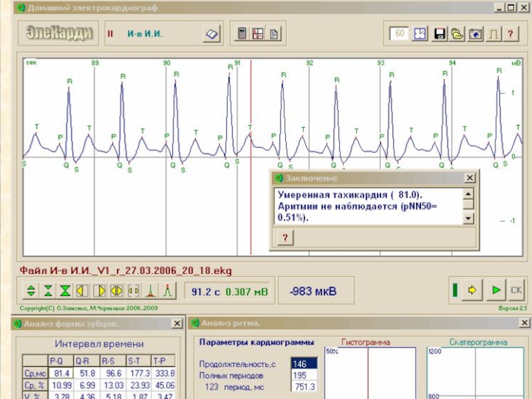Click the eraser icon beside patient name
The height and width of the screenshot is (399, 532).
coord(211,34)
